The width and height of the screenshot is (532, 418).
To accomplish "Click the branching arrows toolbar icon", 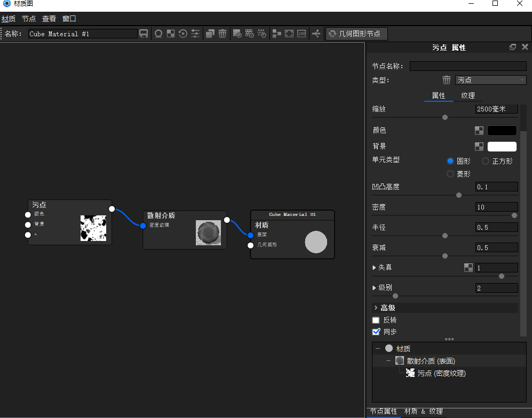I will 316,34.
